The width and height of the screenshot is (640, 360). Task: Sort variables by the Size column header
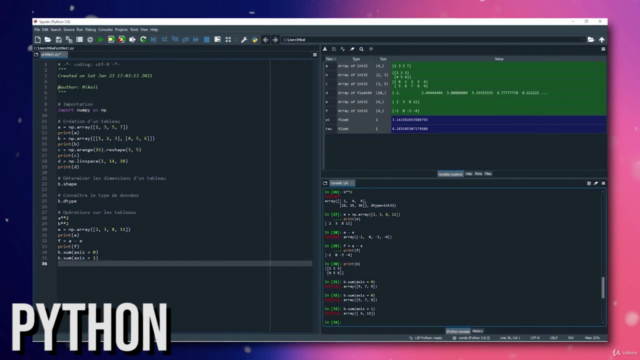383,59
